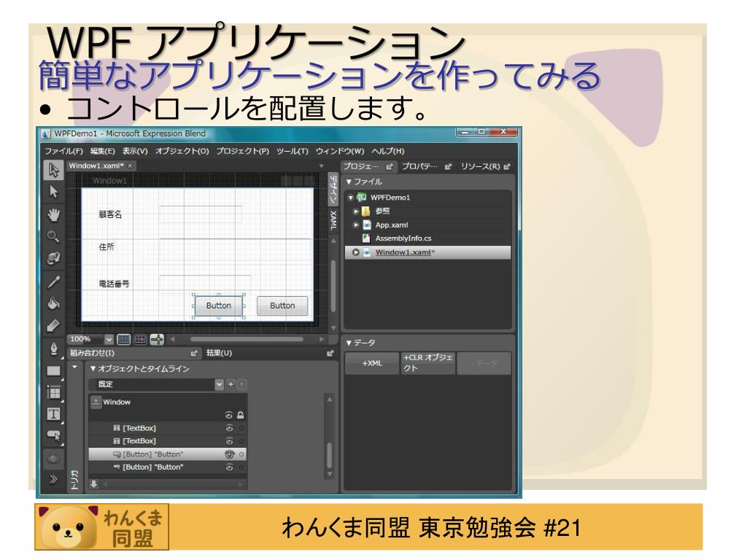The image size is (747, 560).
Task: Select the Grid layout tool
Action: coord(54,393)
